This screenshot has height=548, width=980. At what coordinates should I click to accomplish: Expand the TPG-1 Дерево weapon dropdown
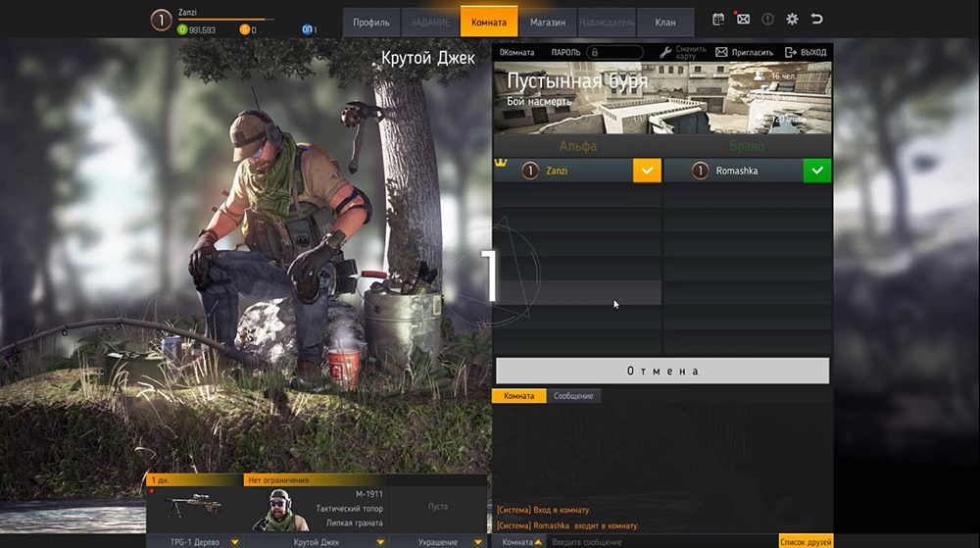point(234,541)
